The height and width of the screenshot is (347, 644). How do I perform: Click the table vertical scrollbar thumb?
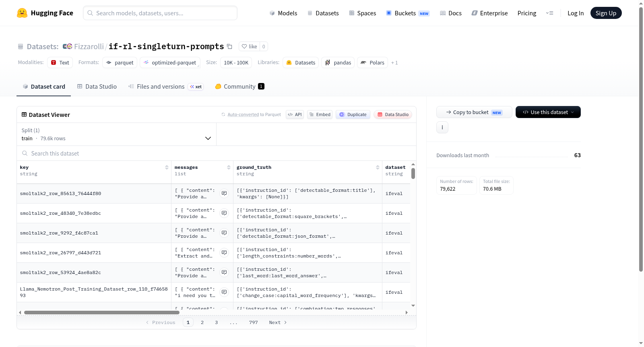click(x=413, y=173)
